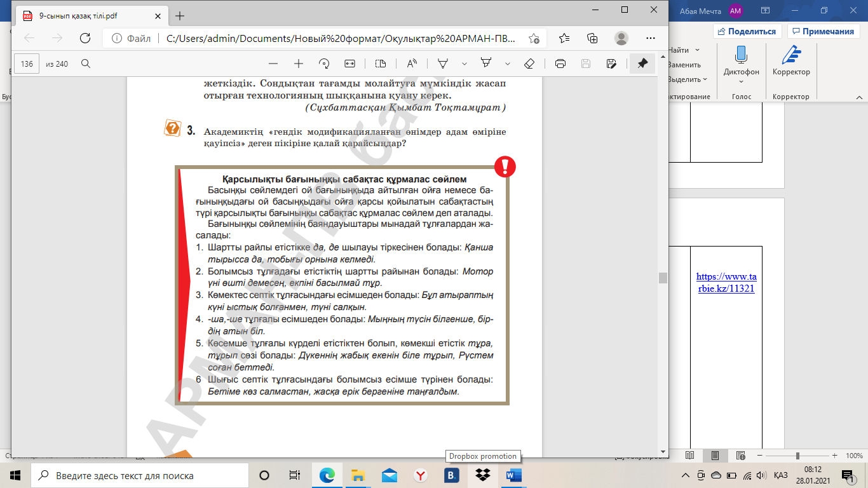Open the Collections panel in Edge
This screenshot has height=488, width=868.
592,38
